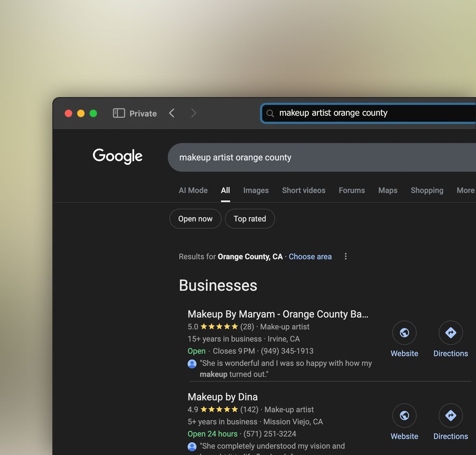Open the AI Mode tab
Screen dimensions: 476x455
pyautogui.click(x=193, y=190)
